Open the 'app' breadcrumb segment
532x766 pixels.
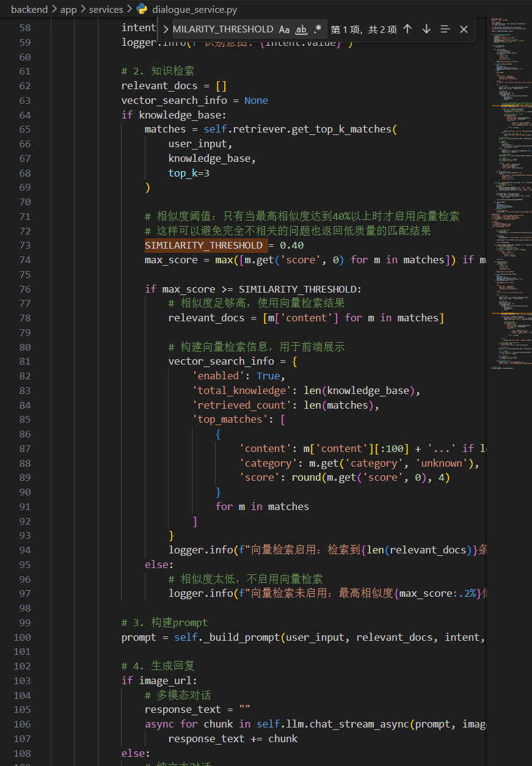68,10
